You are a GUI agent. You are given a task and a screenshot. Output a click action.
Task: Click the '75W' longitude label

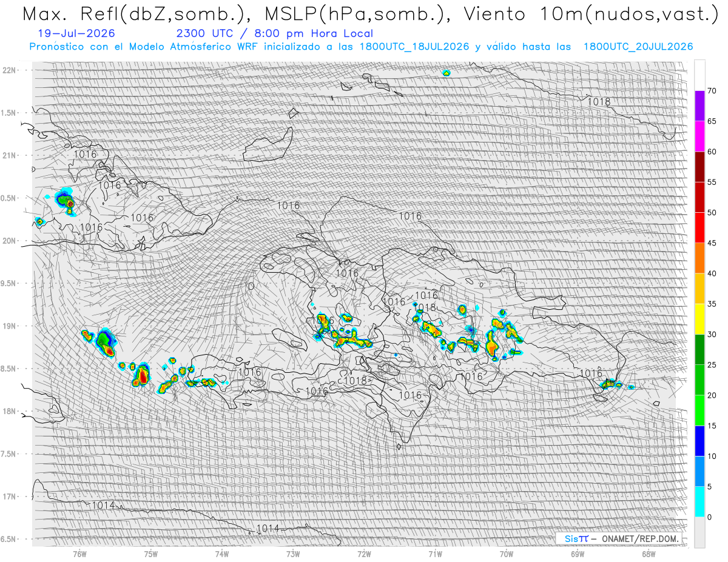coord(151,554)
